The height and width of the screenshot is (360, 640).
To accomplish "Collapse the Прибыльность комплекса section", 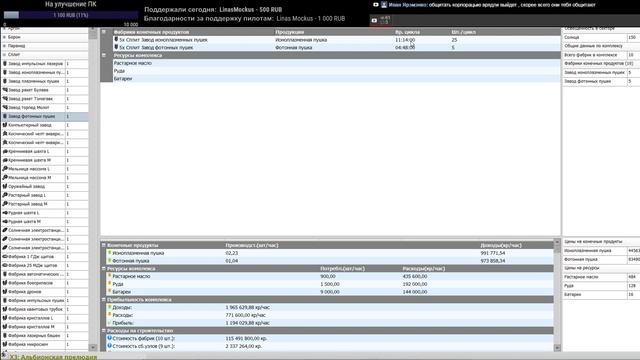I will tap(104, 300).
